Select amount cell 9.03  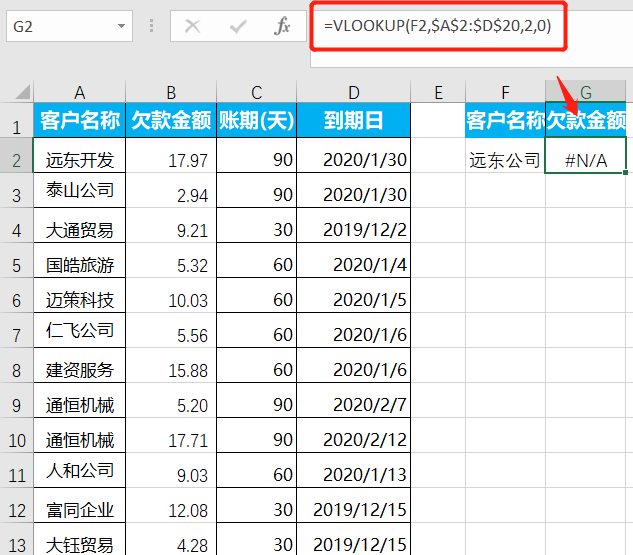[x=171, y=470]
